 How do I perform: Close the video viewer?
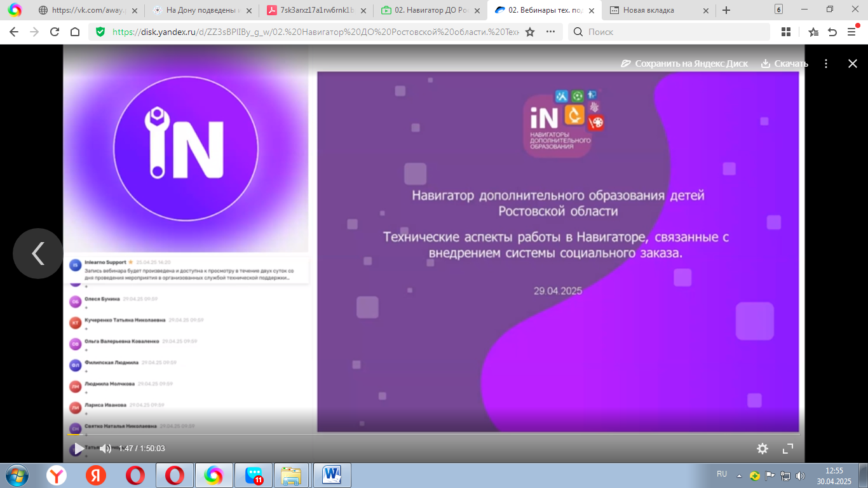(853, 64)
